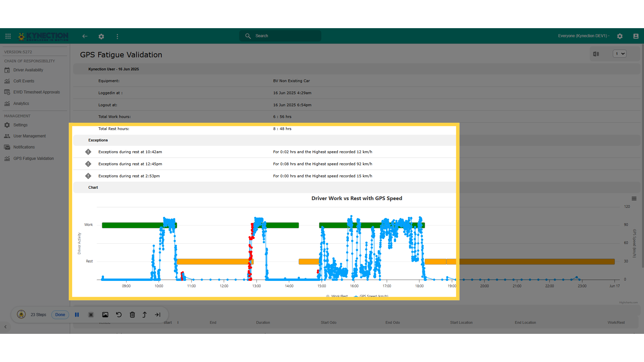The width and height of the screenshot is (644, 362).
Task: Open the sidebar GPS Fatigue Validation link
Action: [34, 159]
